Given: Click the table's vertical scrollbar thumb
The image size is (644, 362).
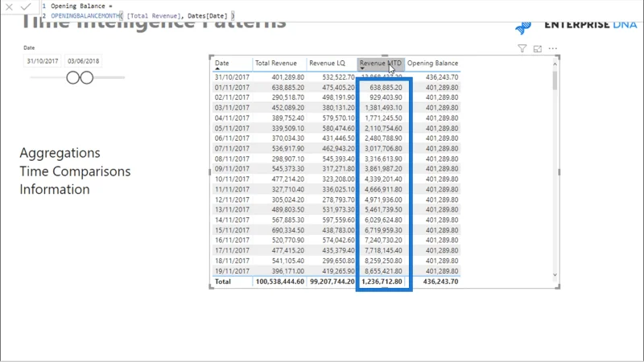Looking at the screenshot, I should click(555, 80).
